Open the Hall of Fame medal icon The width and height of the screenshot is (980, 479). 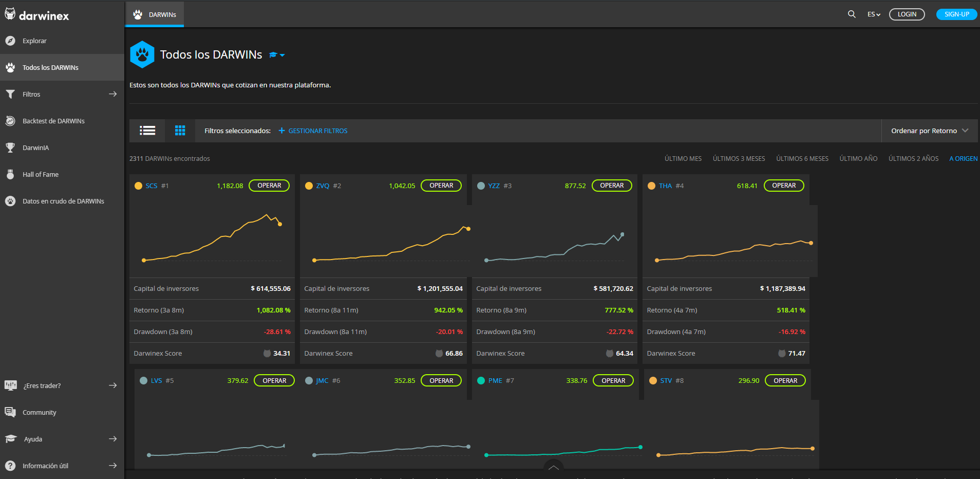point(10,174)
